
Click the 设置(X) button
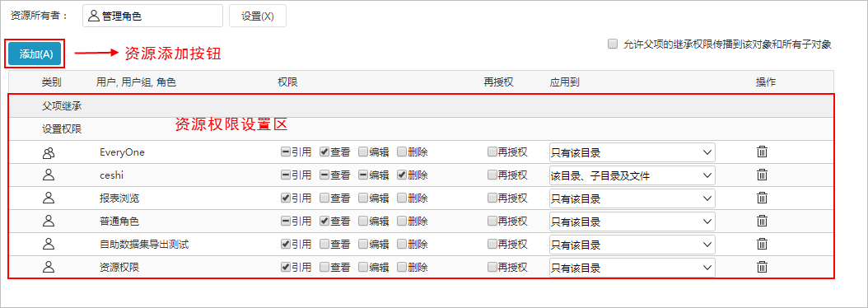tap(258, 16)
